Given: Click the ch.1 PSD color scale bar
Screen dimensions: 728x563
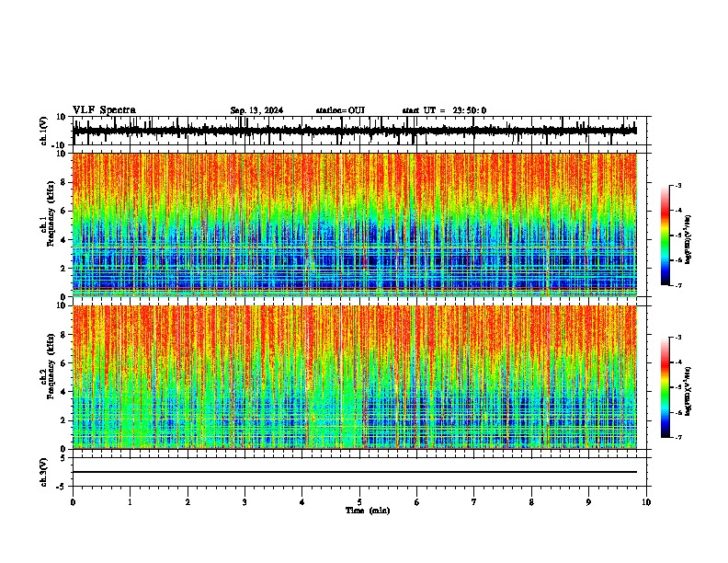Looking at the screenshot, I should (x=665, y=236).
